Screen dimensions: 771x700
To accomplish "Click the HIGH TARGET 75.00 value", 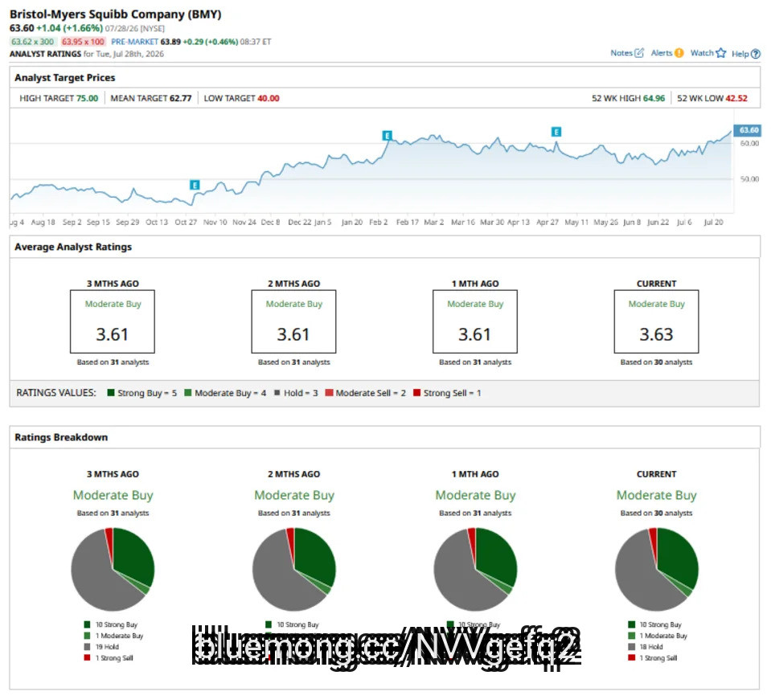I will 87,98.
